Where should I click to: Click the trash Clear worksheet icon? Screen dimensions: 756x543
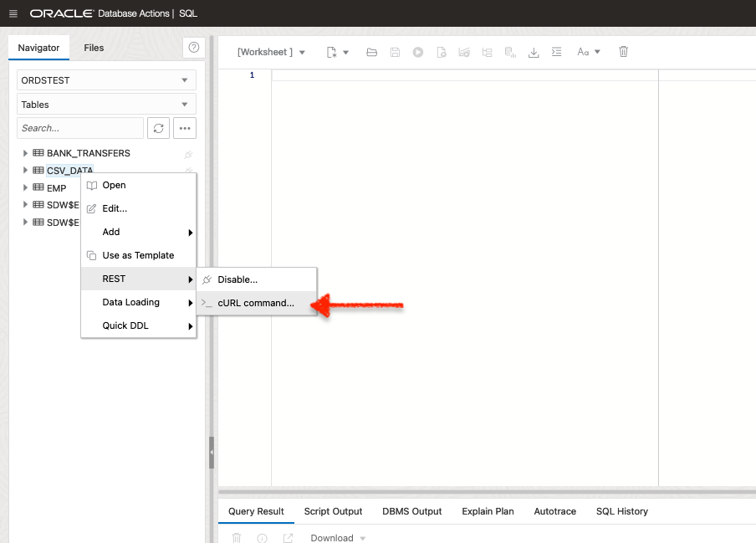623,52
